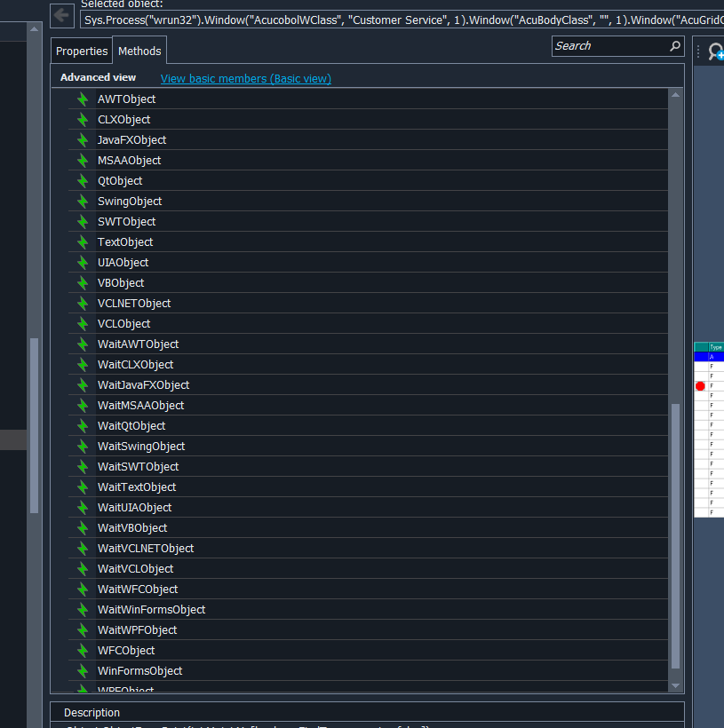Click the methods list vertical scrollbar thumb
The height and width of the screenshot is (728, 724).
click(x=675, y=533)
